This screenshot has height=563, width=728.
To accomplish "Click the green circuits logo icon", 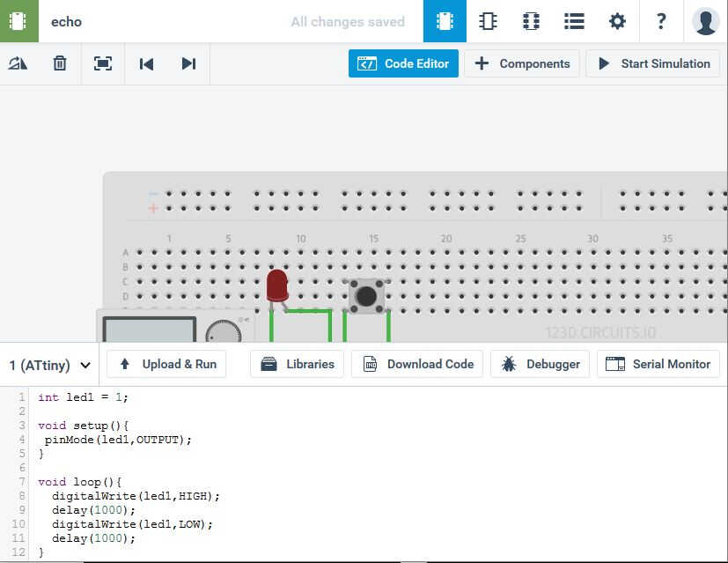I will [x=18, y=21].
